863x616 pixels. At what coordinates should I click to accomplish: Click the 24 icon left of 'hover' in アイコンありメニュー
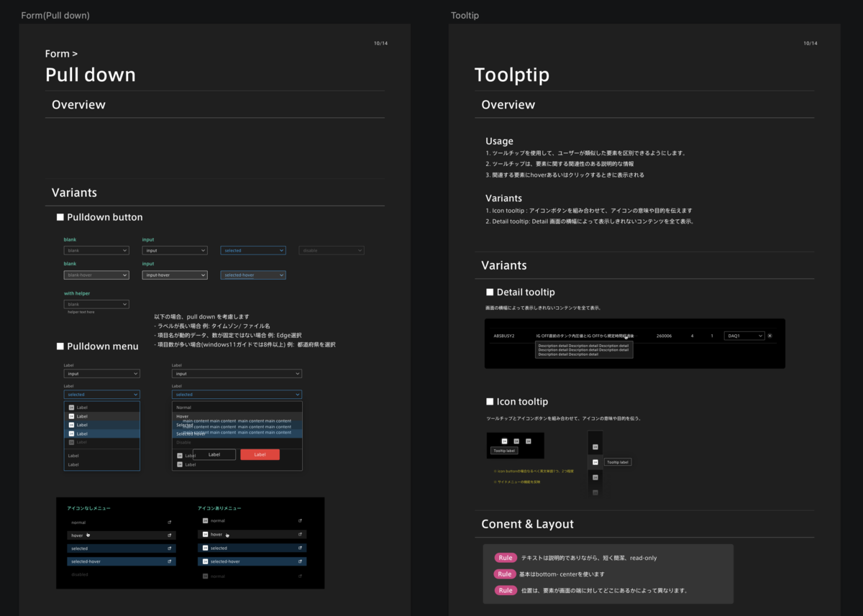pos(205,535)
